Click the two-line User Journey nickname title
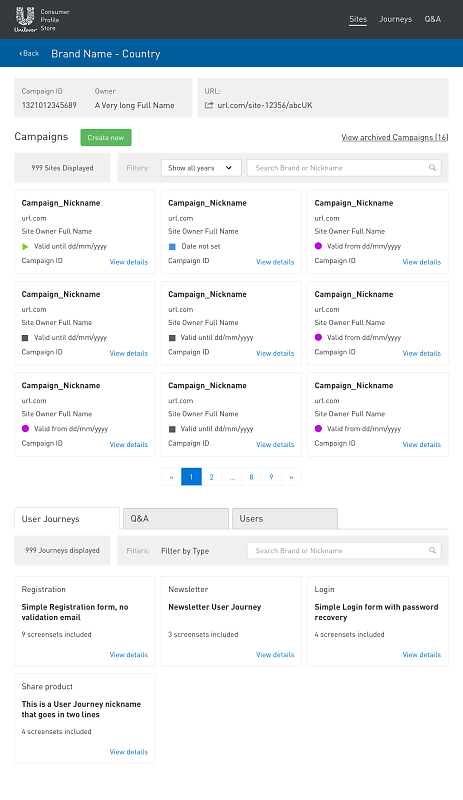463x800 pixels. 81,709
